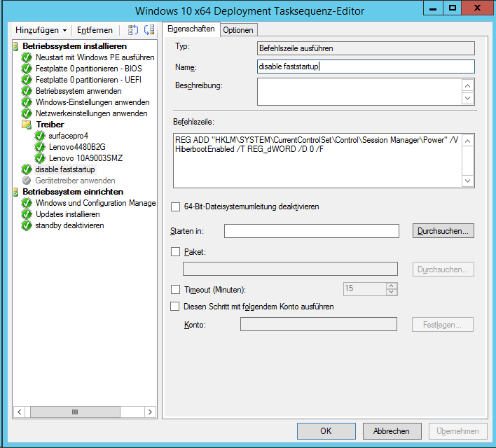Click the grayed-out Gerätetreiber anwenden step icon
496x448 pixels.
tap(27, 181)
